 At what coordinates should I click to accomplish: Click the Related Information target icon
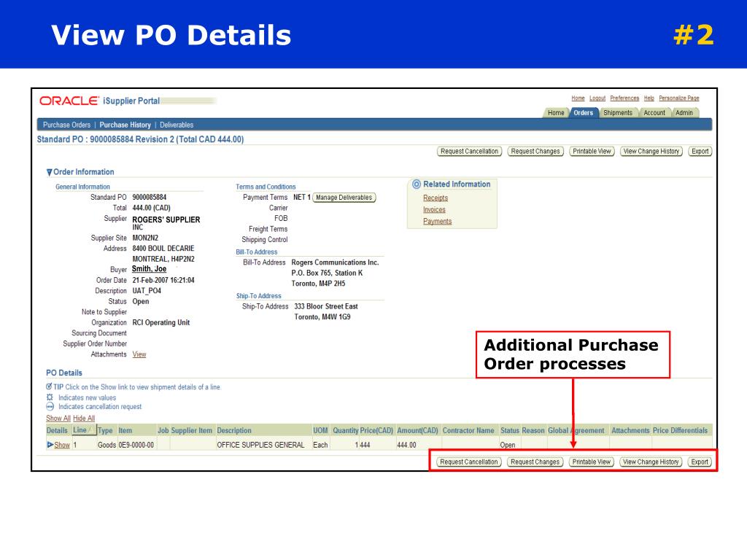tap(417, 184)
